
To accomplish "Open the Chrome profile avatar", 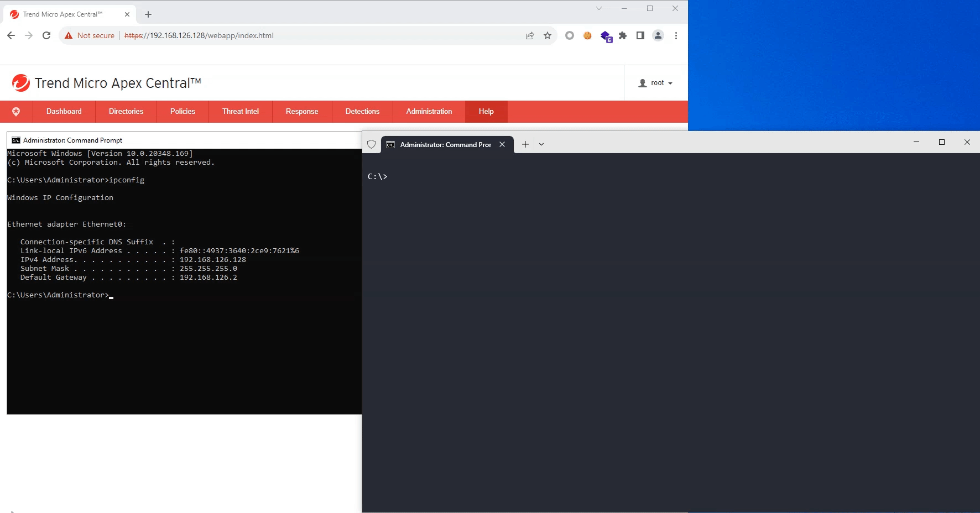I will coord(658,35).
